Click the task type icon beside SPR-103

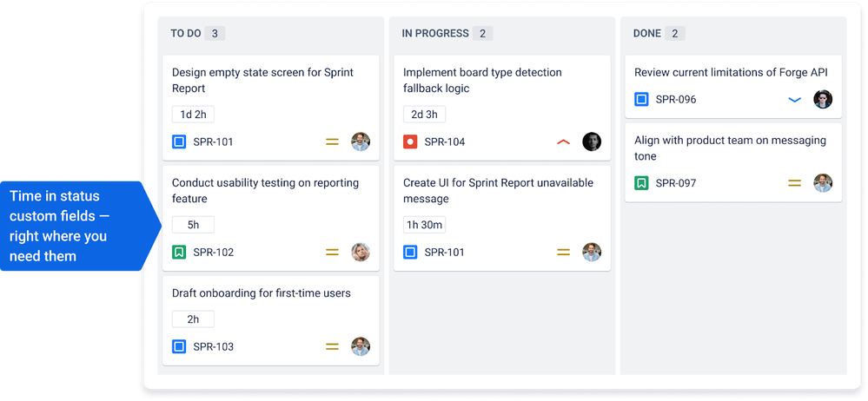[179, 347]
